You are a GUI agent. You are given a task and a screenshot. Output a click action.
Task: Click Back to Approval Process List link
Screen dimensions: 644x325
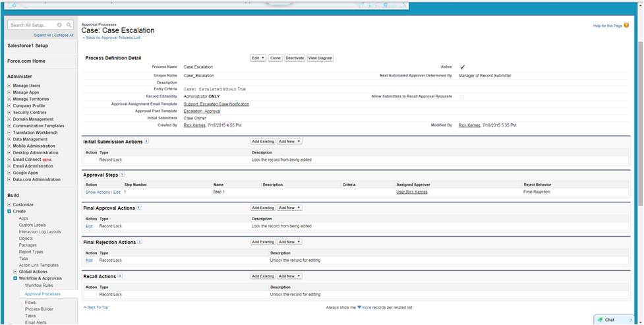(111, 38)
